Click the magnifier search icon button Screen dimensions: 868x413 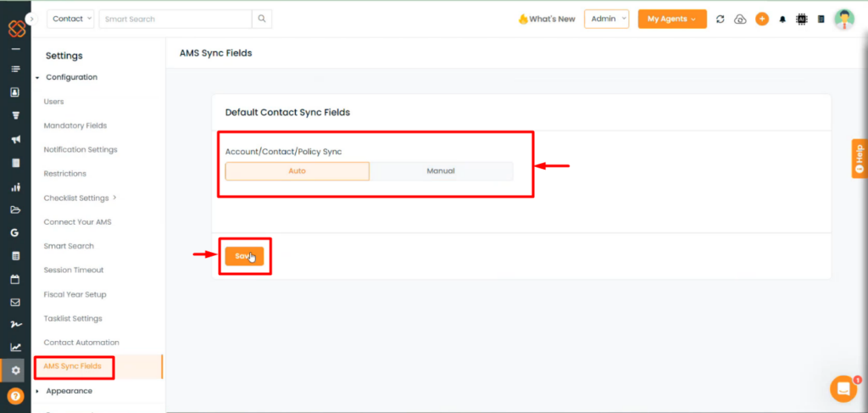click(x=262, y=19)
